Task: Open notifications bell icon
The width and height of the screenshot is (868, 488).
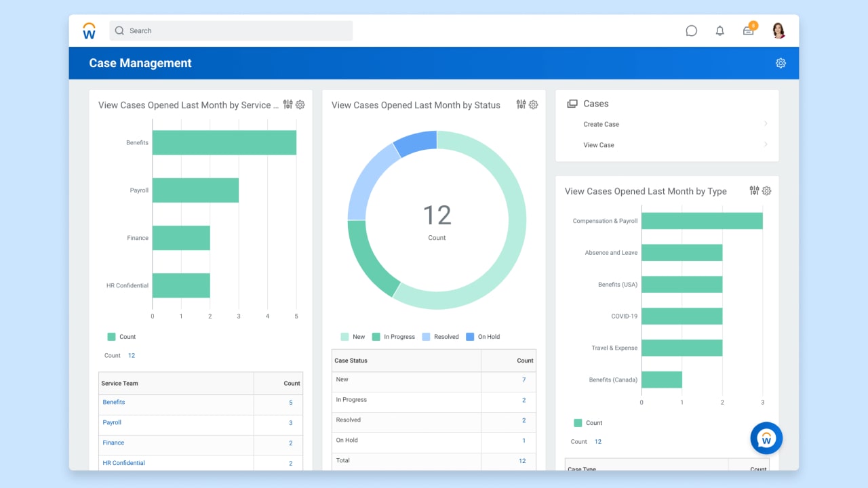Action: 720,30
